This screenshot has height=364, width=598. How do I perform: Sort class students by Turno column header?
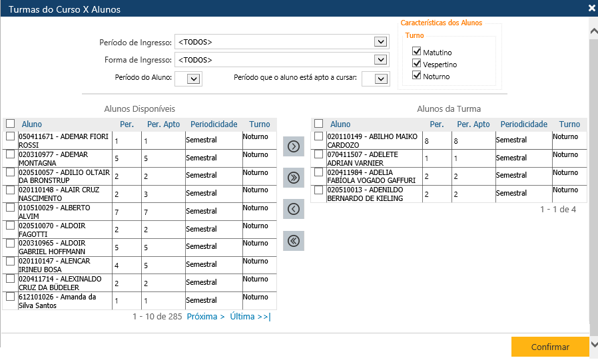(569, 124)
